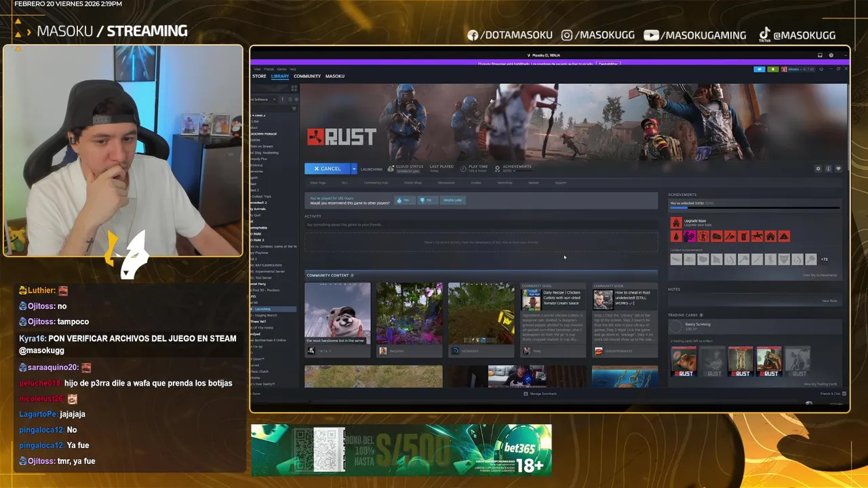Open Rust Community Hub link
The image size is (868, 488).
[x=376, y=182]
